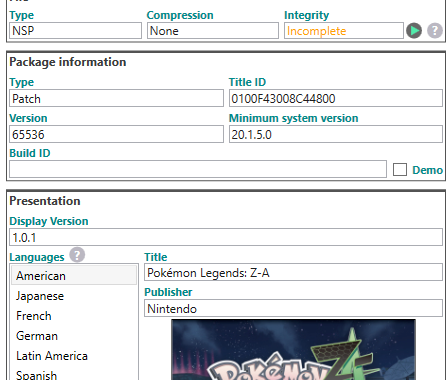Open the Languages help question mark icon
The width and height of the screenshot is (447, 380).
[x=77, y=255]
